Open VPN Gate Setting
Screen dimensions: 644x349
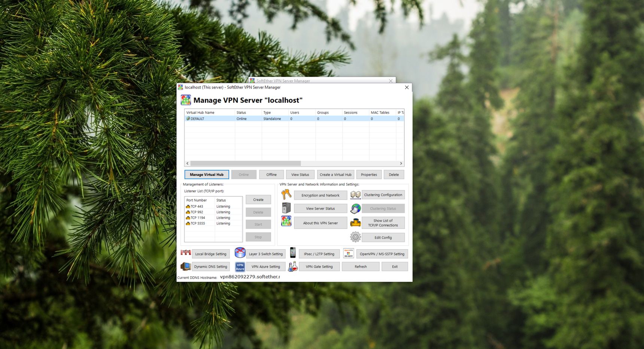tap(319, 267)
